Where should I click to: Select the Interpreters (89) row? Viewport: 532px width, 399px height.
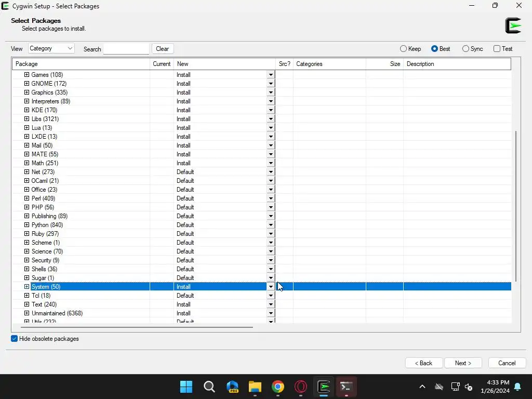click(x=262, y=101)
